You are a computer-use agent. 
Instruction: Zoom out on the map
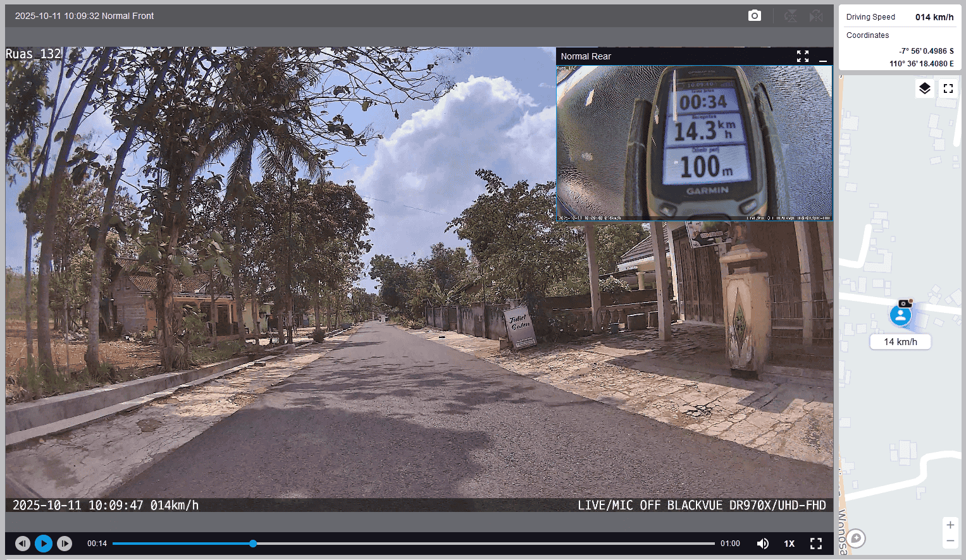point(950,541)
